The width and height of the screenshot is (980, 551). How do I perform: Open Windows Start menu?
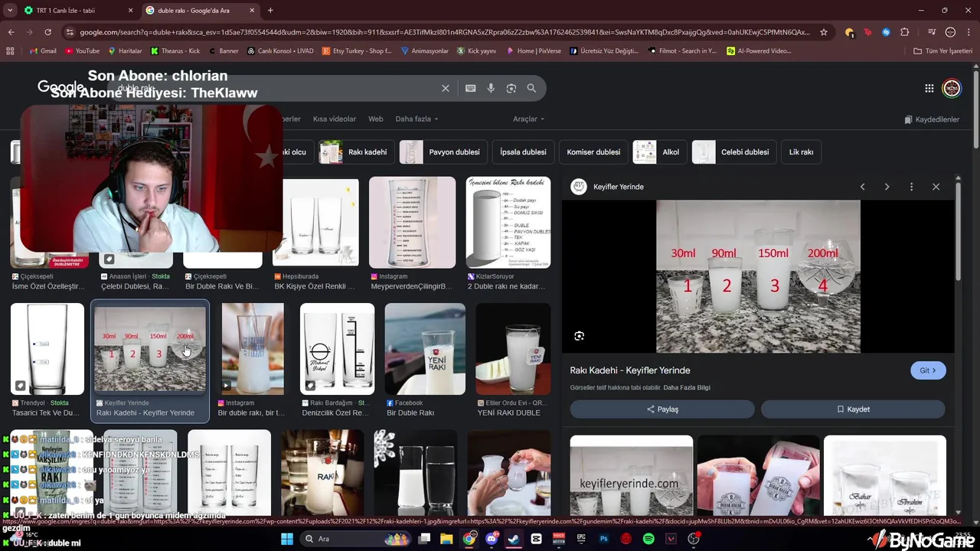pos(287,539)
